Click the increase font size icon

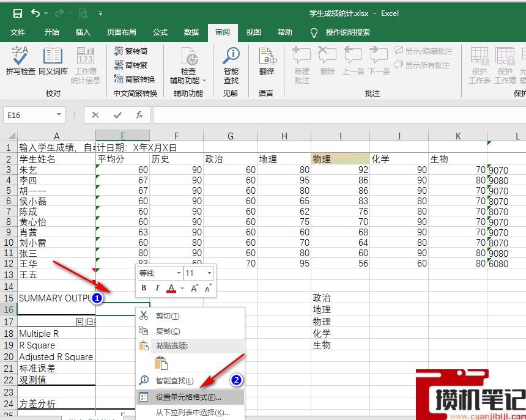click(194, 288)
